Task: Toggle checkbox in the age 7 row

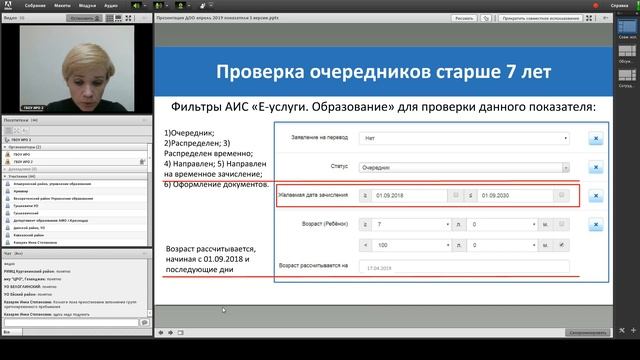Action: [x=562, y=224]
